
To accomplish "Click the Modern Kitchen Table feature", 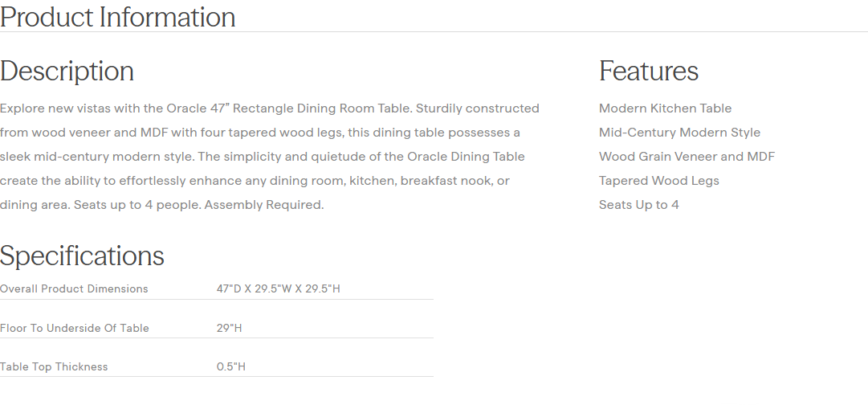I will pos(665,108).
